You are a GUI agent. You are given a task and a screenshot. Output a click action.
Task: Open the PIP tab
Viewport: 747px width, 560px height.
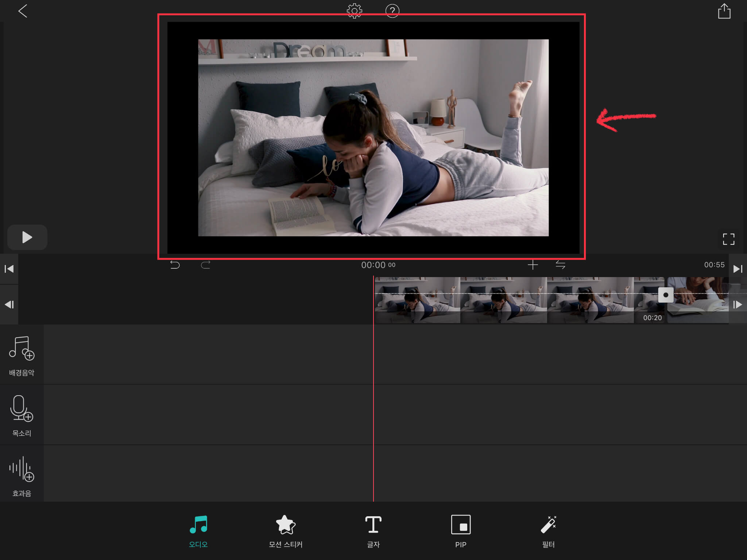click(x=461, y=531)
